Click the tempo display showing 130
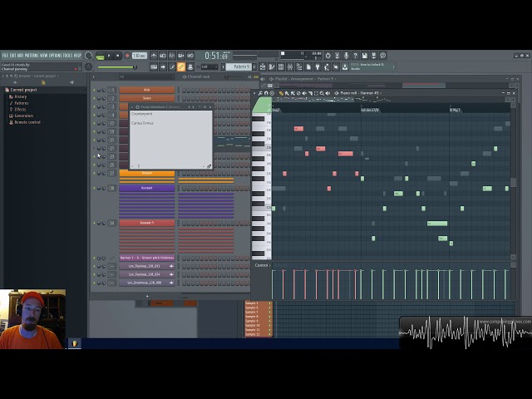532x399 pixels. click(x=139, y=56)
